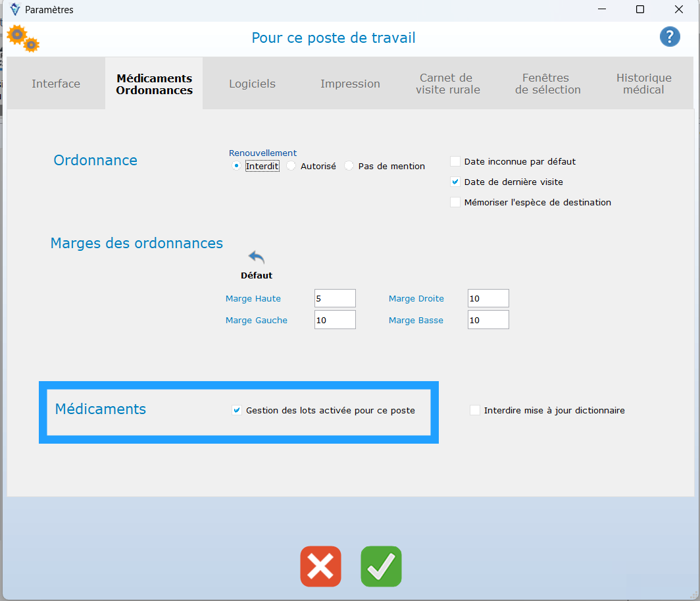Tick Mémoriser l'espèce de destination
The image size is (700, 601).
coord(455,203)
